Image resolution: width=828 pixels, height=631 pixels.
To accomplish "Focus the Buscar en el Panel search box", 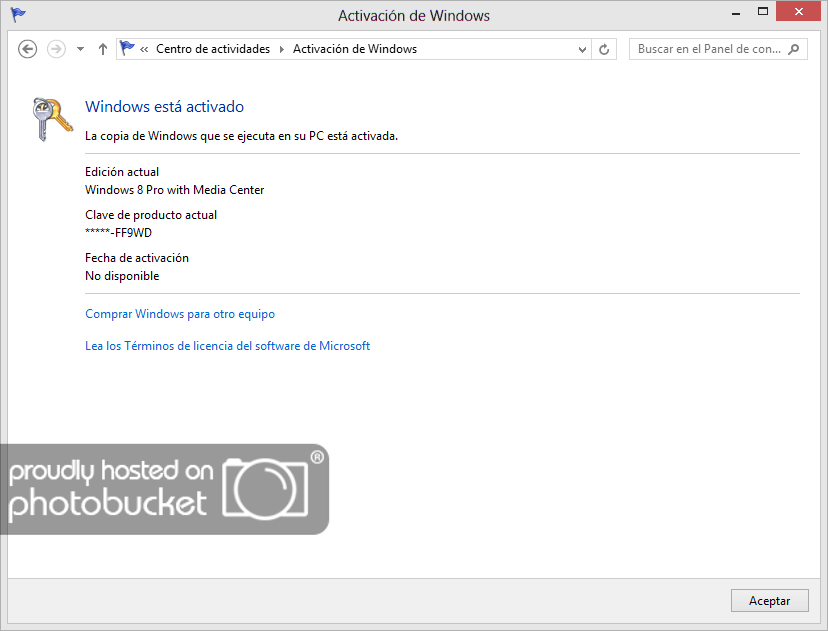I will (718, 49).
